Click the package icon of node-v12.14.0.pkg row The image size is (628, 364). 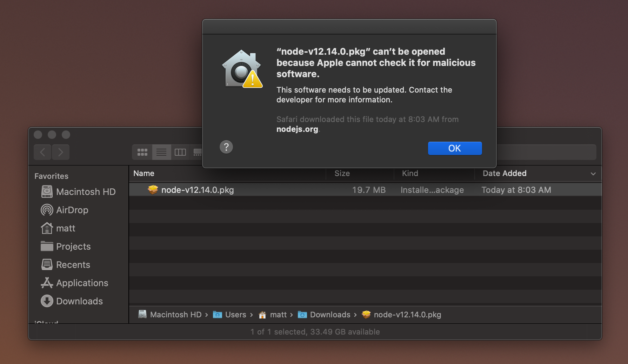[153, 190]
